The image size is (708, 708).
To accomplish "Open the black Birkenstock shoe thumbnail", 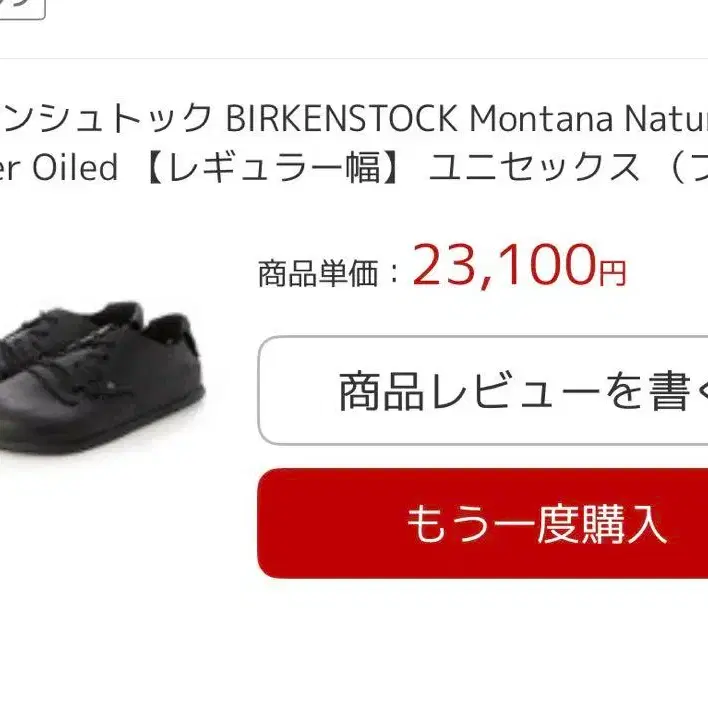I will [x=102, y=377].
